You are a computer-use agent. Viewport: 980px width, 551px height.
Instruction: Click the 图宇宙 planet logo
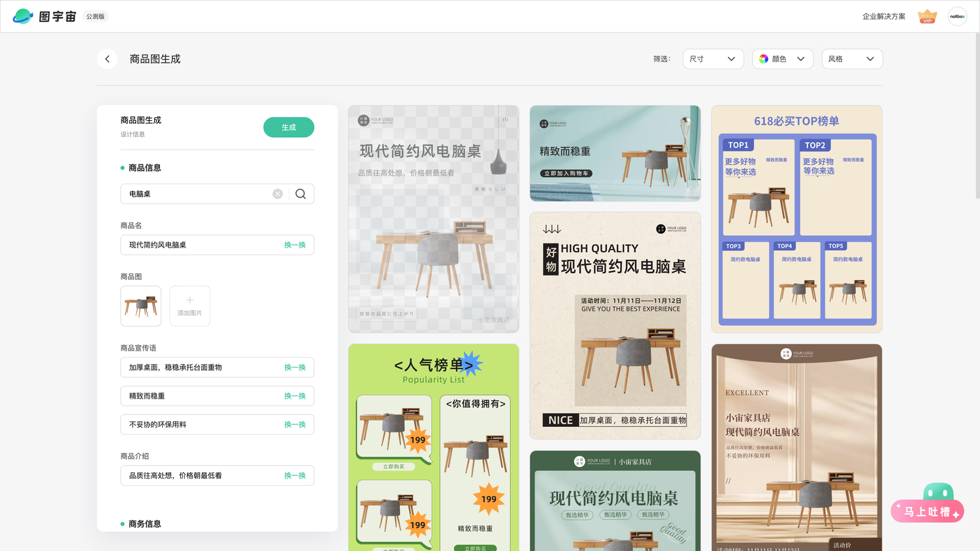pos(23,16)
